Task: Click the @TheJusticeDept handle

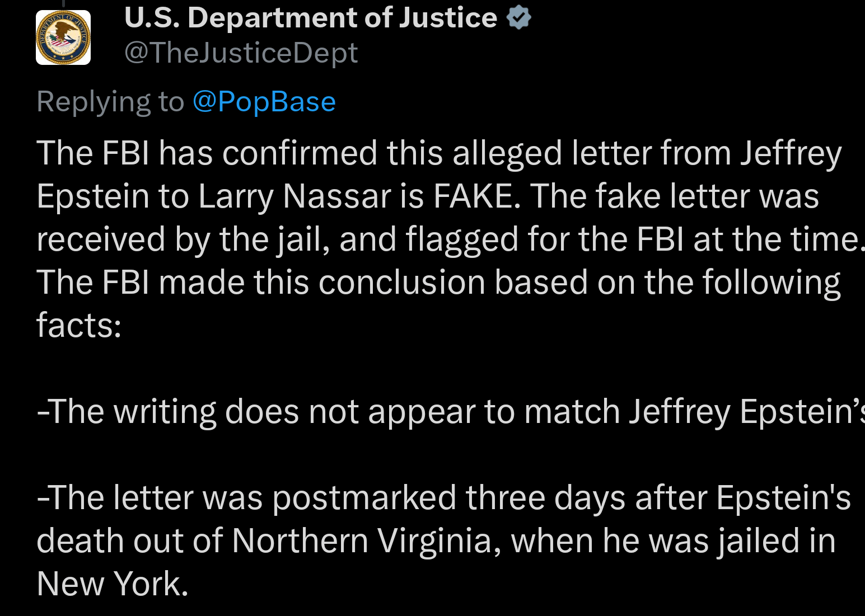Action: 241,53
